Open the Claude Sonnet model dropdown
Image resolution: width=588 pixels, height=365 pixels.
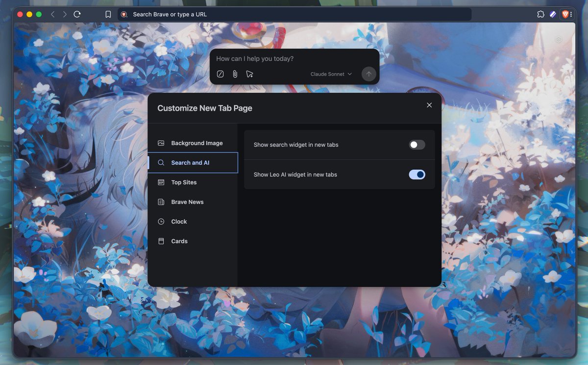coord(331,74)
